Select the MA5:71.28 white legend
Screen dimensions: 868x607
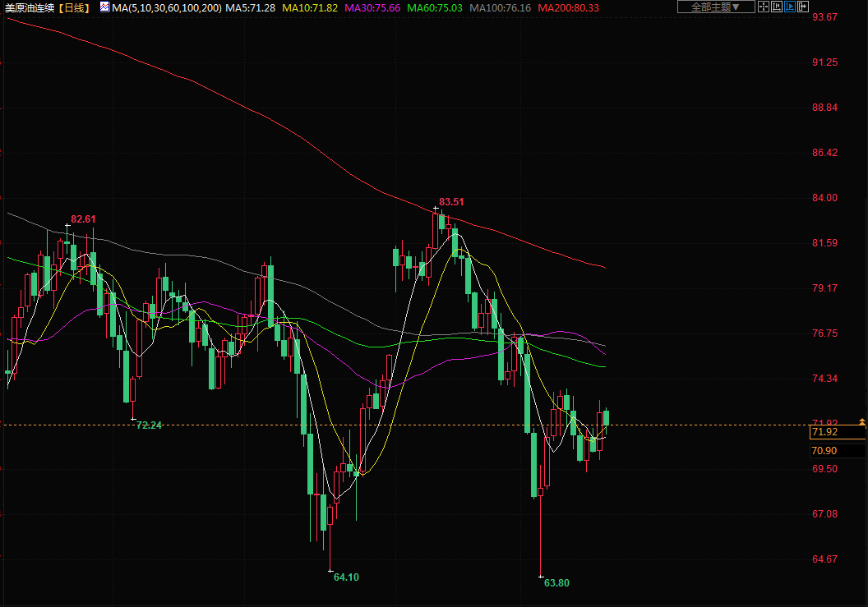coord(251,7)
